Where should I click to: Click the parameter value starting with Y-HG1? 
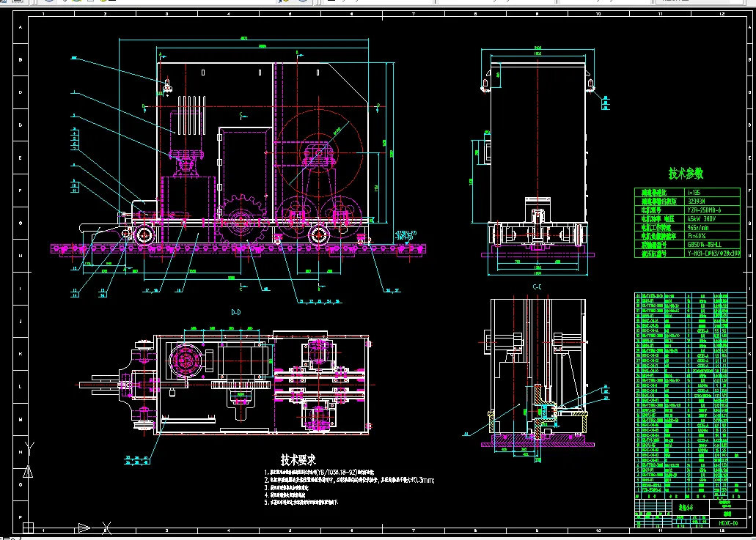(713, 254)
